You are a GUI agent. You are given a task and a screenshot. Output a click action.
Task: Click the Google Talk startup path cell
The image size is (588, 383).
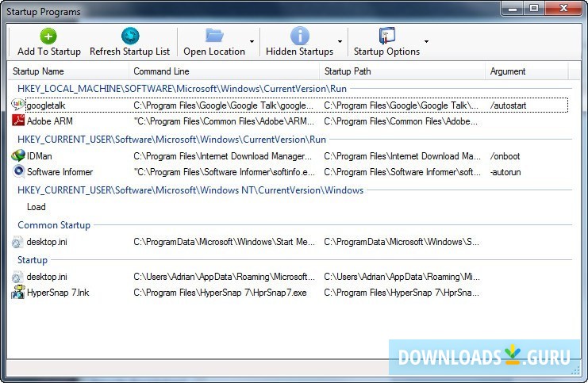coord(402,105)
